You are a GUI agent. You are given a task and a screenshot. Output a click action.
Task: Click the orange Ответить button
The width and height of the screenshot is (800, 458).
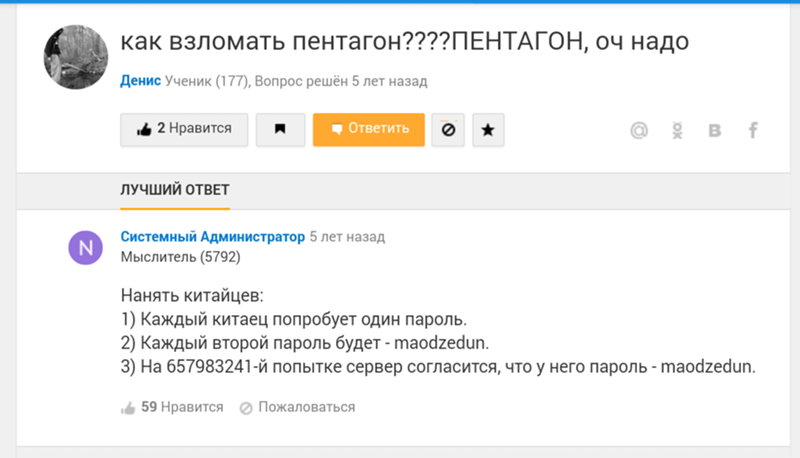pyautogui.click(x=369, y=130)
